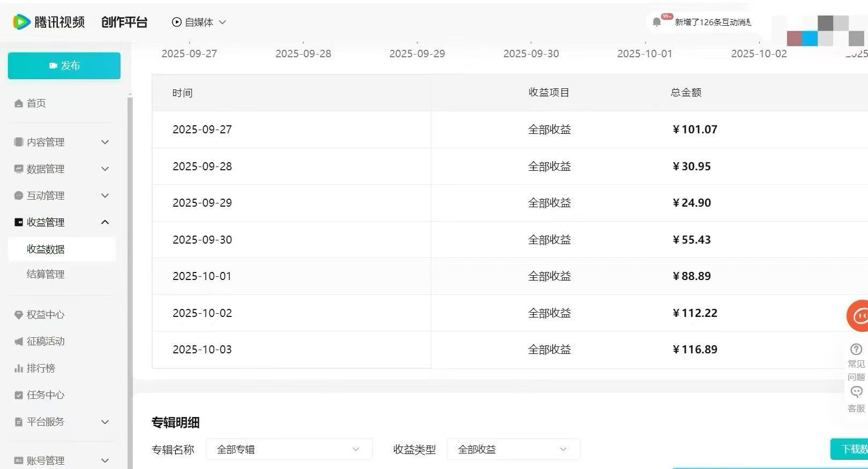Open the 自媒体 account type dropdown
The width and height of the screenshot is (868, 469).
coord(199,22)
